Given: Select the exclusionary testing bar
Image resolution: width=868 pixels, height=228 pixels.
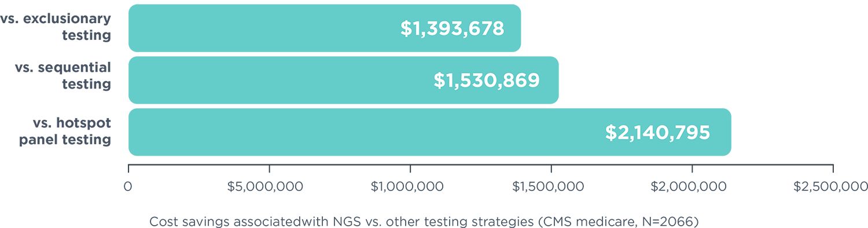Looking at the screenshot, I should (325, 28).
